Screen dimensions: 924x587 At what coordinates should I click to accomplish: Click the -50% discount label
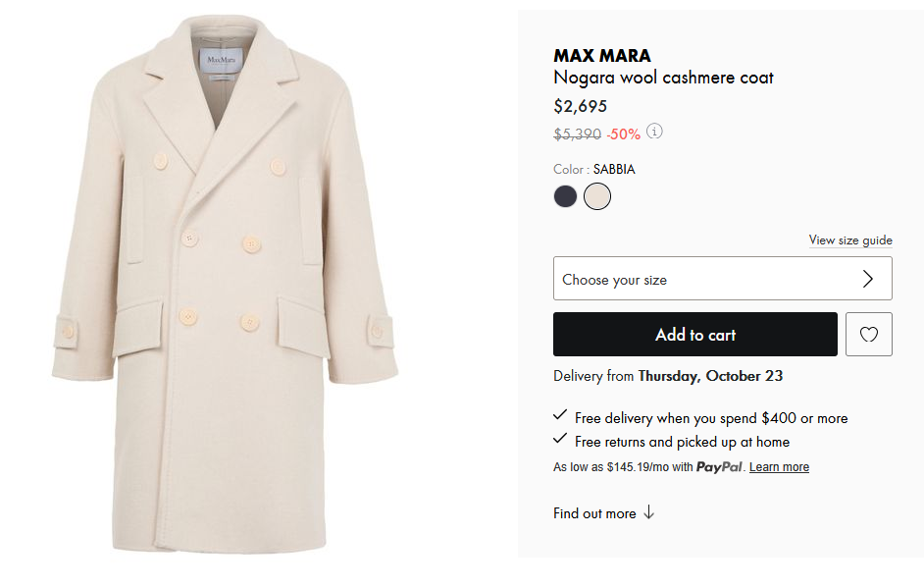click(623, 133)
